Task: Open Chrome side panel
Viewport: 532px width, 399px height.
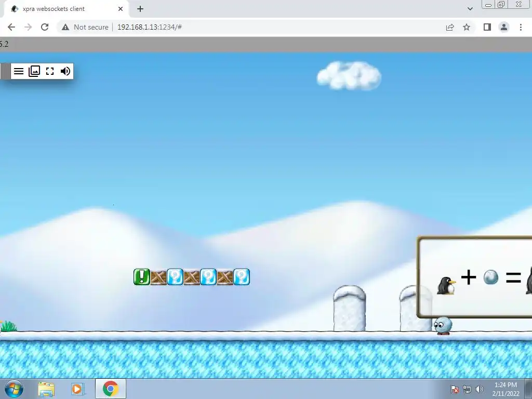Action: [487, 27]
